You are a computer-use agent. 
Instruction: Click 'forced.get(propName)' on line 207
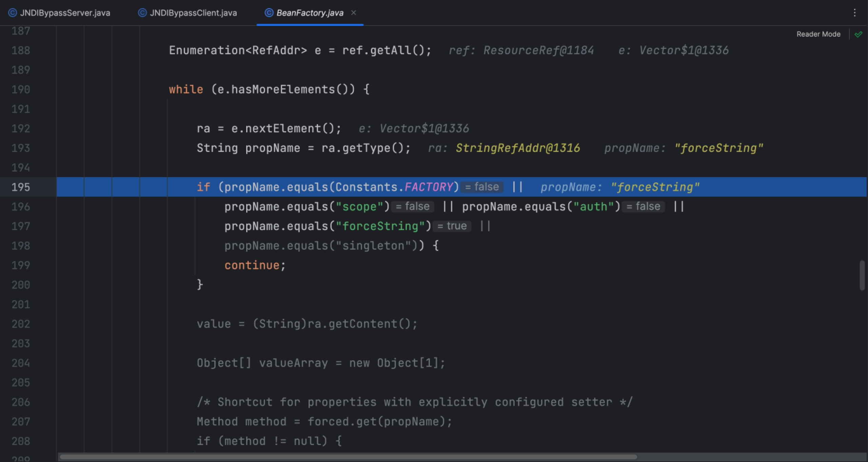tap(376, 421)
